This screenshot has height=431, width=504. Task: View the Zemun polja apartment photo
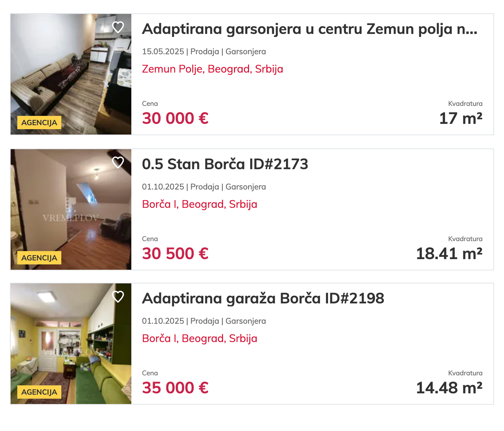71,74
